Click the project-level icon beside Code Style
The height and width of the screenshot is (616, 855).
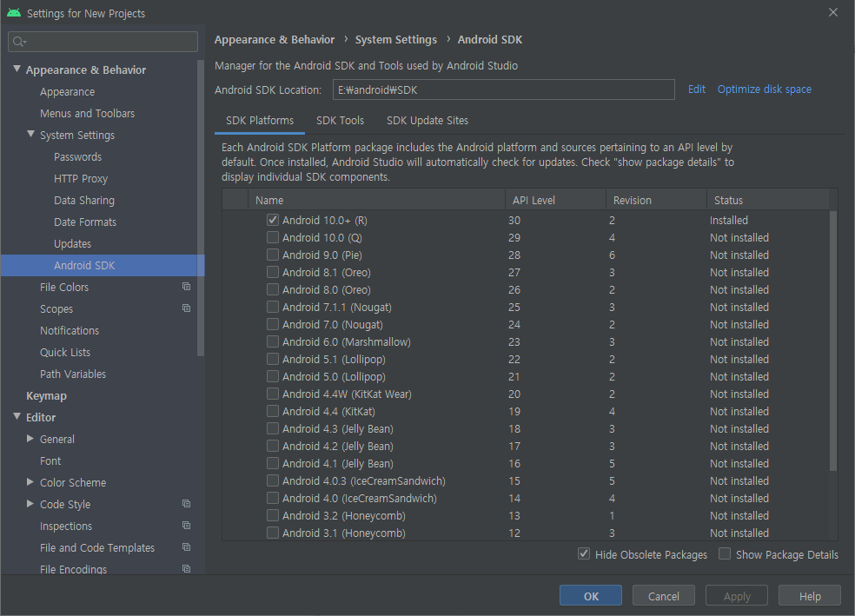coord(187,504)
